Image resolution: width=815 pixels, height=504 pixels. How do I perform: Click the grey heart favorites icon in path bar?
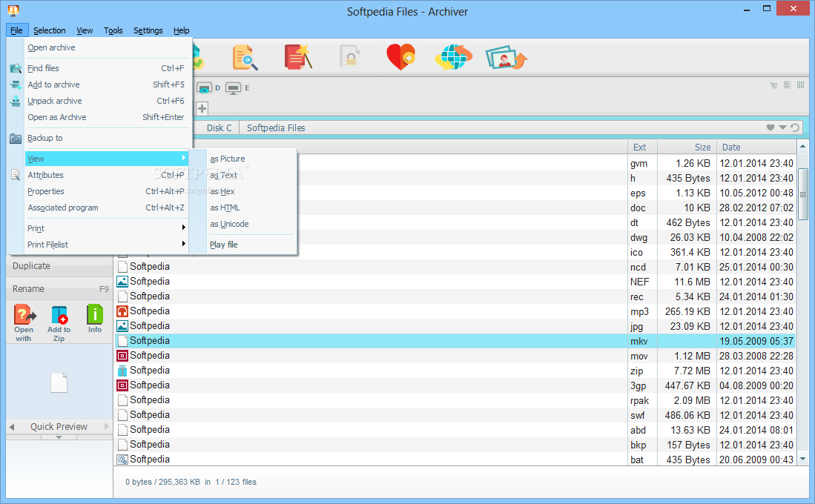pos(771,127)
